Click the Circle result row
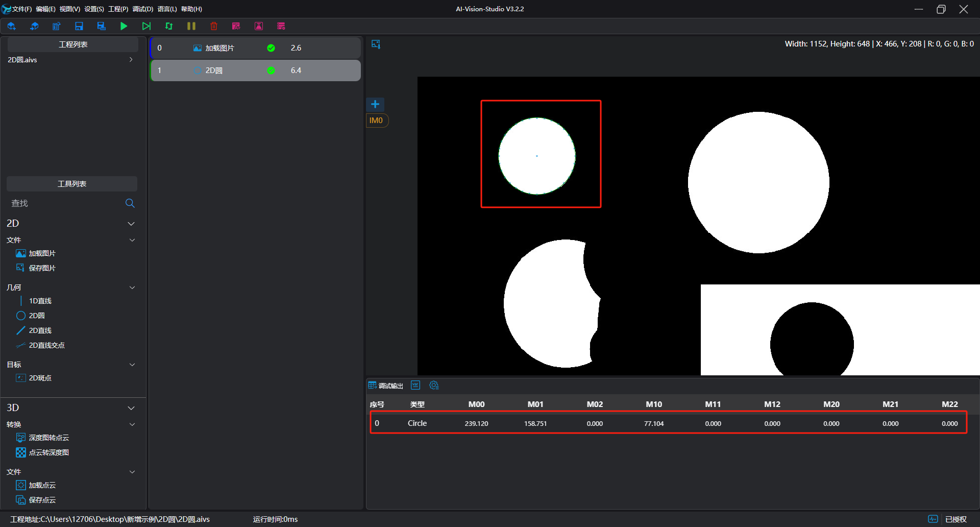Image resolution: width=980 pixels, height=527 pixels. tap(668, 423)
